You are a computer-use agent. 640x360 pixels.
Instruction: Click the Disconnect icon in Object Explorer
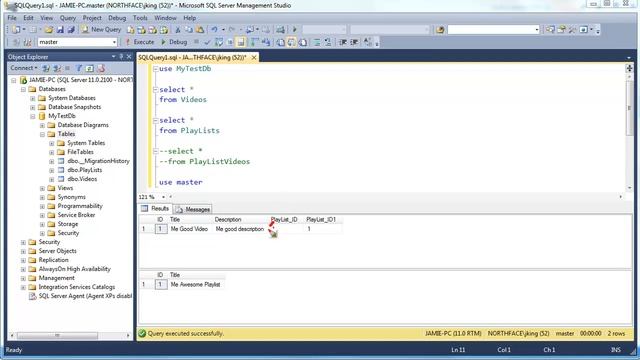(57, 68)
